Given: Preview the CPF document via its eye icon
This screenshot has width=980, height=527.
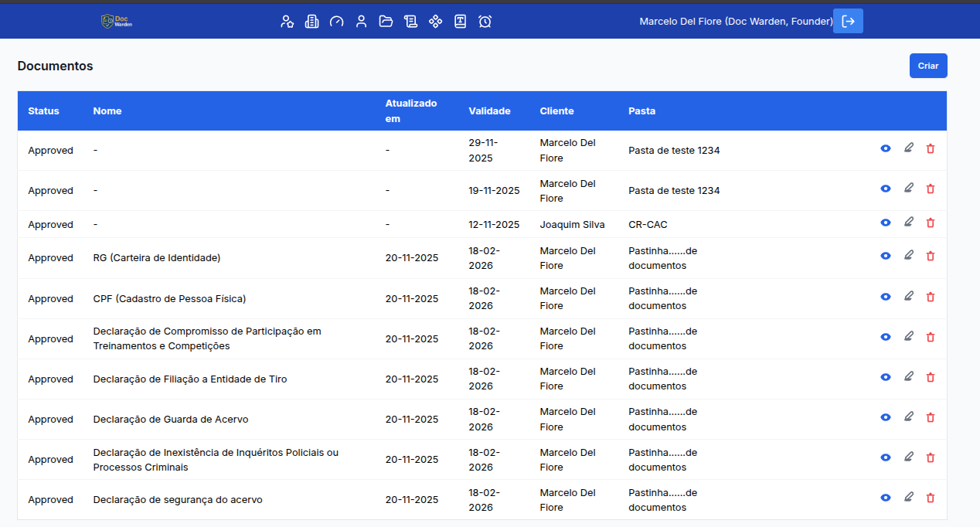Looking at the screenshot, I should click(x=885, y=297).
